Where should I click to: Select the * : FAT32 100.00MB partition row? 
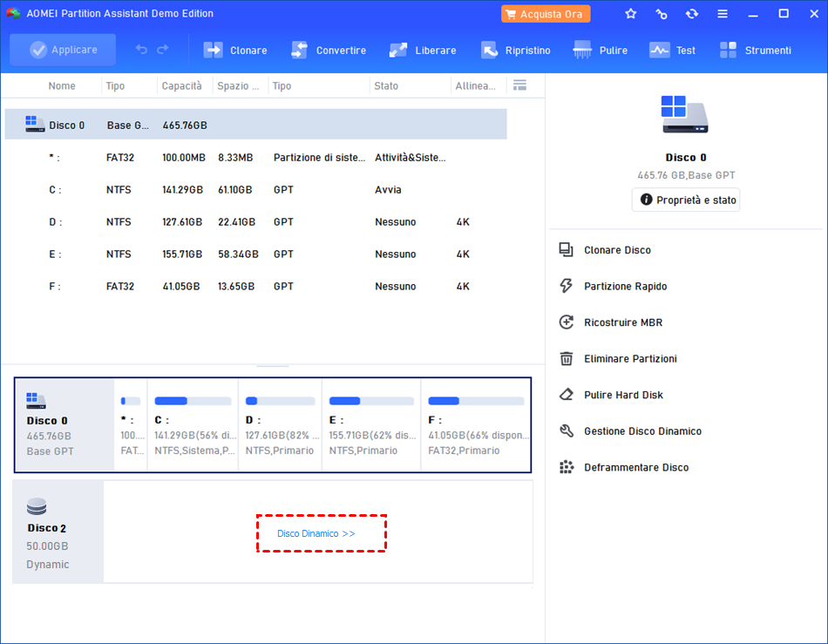(x=255, y=158)
